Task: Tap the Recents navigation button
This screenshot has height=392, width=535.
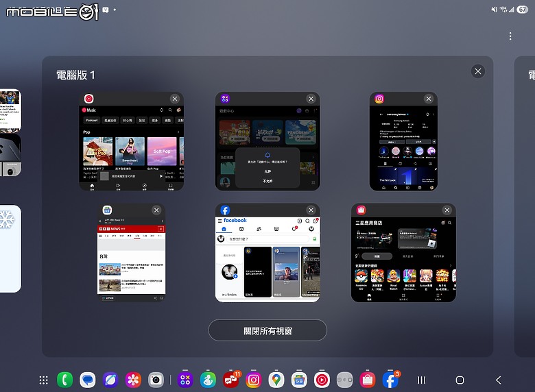Action: 422,380
